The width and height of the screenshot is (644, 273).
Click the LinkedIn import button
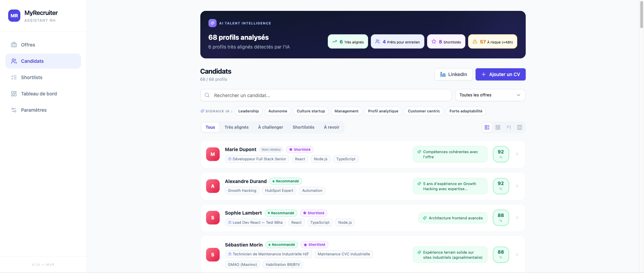(x=454, y=74)
